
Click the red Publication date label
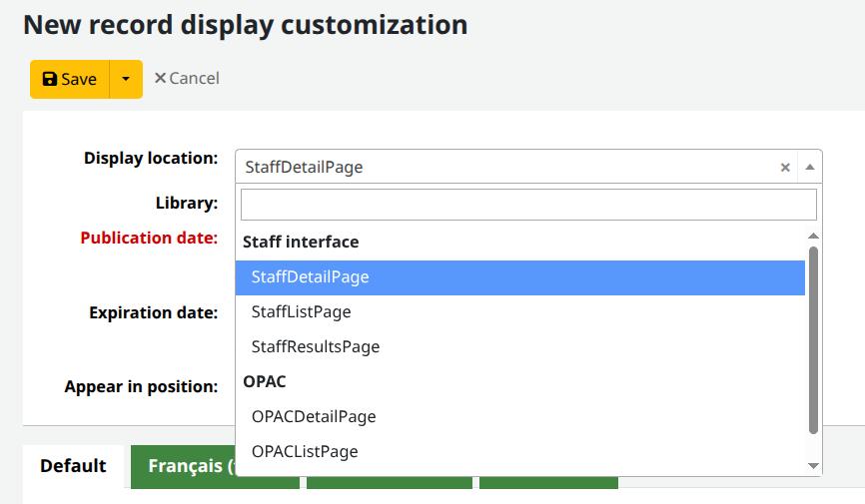149,238
